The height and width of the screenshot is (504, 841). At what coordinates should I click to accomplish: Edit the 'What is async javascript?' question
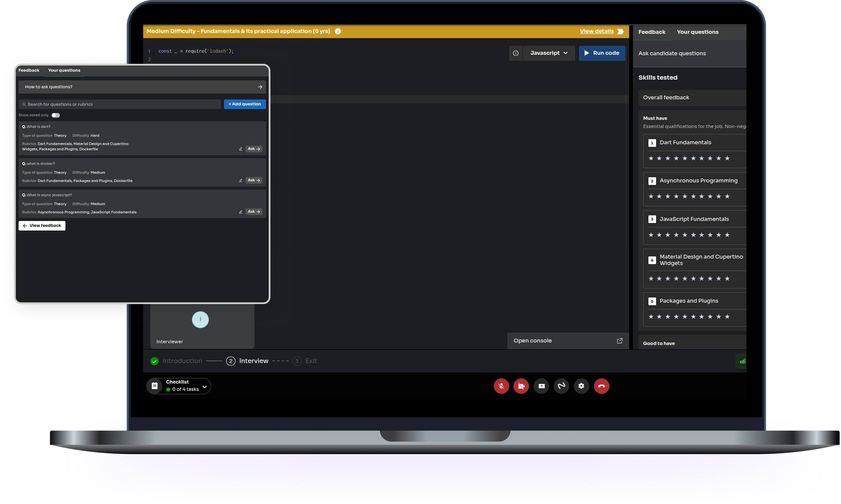click(x=241, y=212)
